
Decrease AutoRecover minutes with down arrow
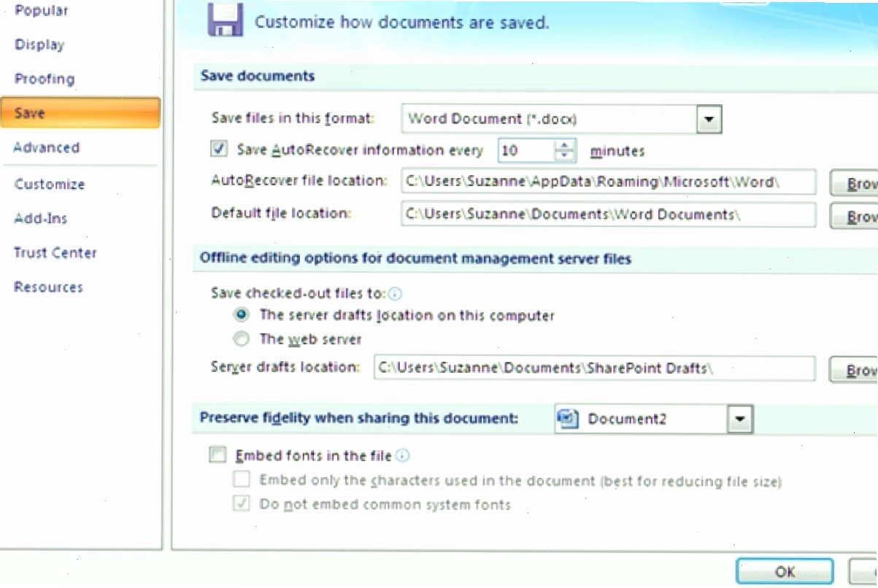click(x=565, y=157)
